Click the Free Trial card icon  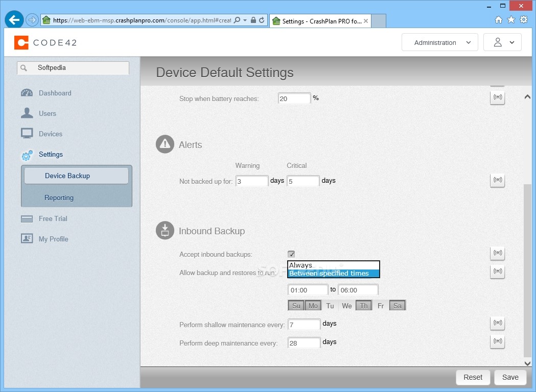pyautogui.click(x=27, y=219)
